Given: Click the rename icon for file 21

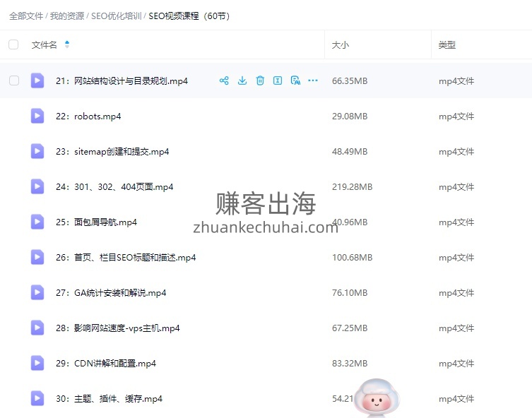Looking at the screenshot, I should [x=278, y=80].
